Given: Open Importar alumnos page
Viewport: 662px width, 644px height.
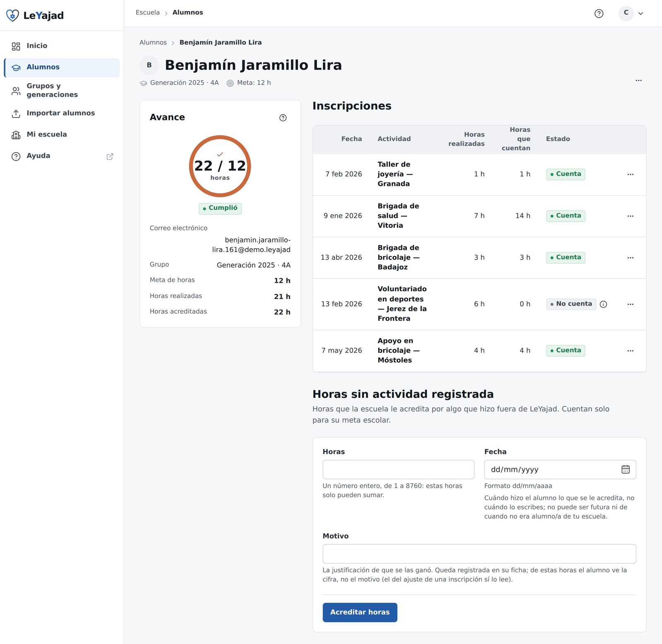Looking at the screenshot, I should click(x=62, y=113).
